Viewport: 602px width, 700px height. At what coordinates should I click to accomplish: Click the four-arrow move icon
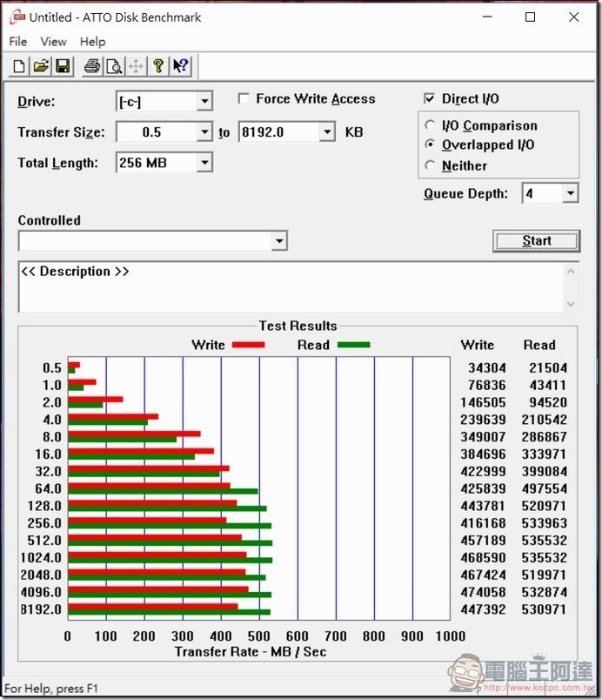pyautogui.click(x=136, y=66)
